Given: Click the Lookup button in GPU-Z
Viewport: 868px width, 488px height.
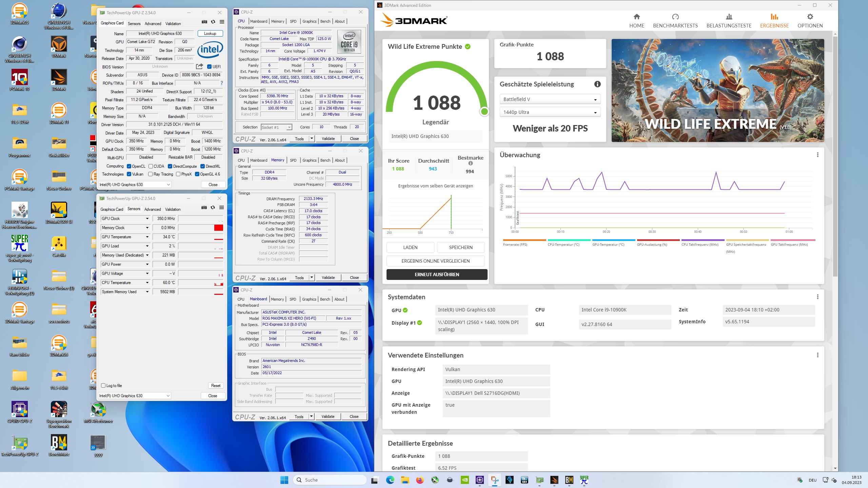Looking at the screenshot, I should (x=210, y=34).
